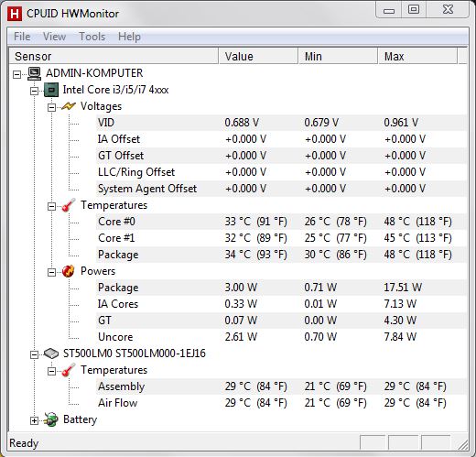476x457 pixels.
Task: Collapse the Powers group
Action: [51, 272]
